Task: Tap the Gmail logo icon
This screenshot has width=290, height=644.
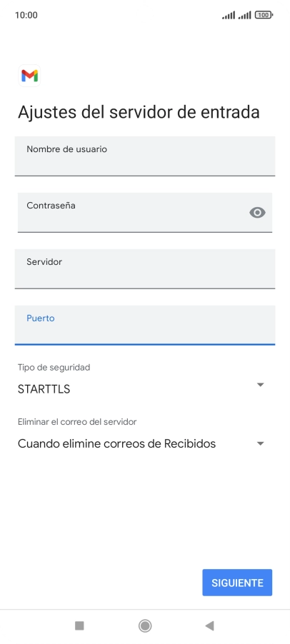Action: point(29,76)
